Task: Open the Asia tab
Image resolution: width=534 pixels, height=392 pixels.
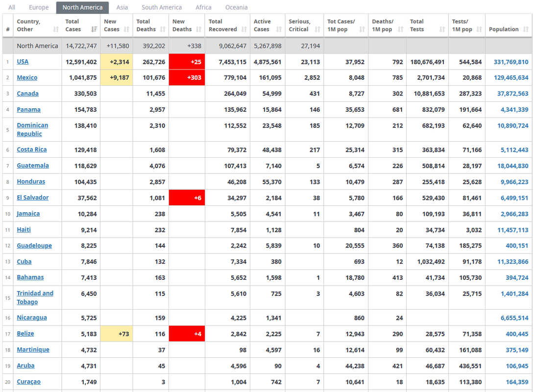Action: (122, 7)
